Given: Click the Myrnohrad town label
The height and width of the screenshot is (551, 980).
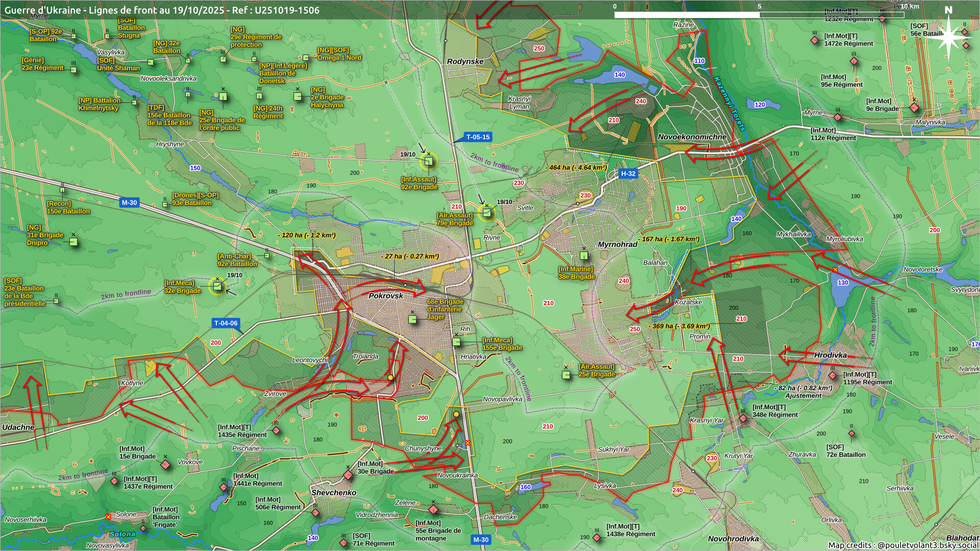Looking at the screenshot, I should tap(618, 244).
